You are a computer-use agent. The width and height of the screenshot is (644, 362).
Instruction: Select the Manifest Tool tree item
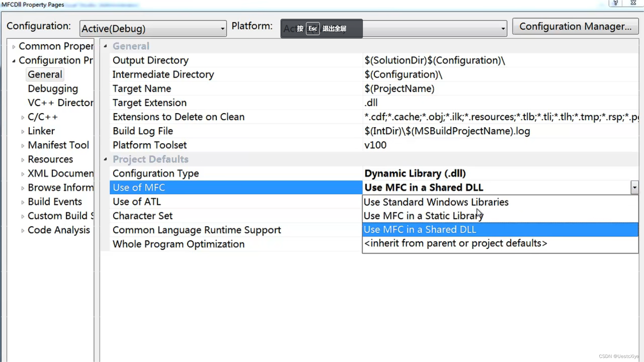point(58,145)
